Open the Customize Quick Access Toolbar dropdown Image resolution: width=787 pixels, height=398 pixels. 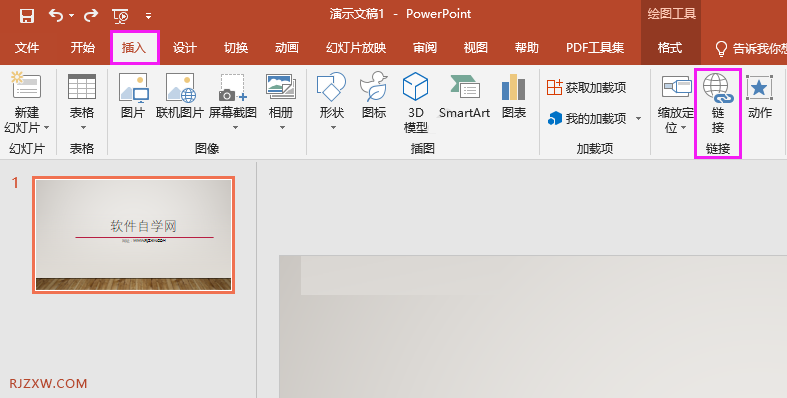(149, 16)
